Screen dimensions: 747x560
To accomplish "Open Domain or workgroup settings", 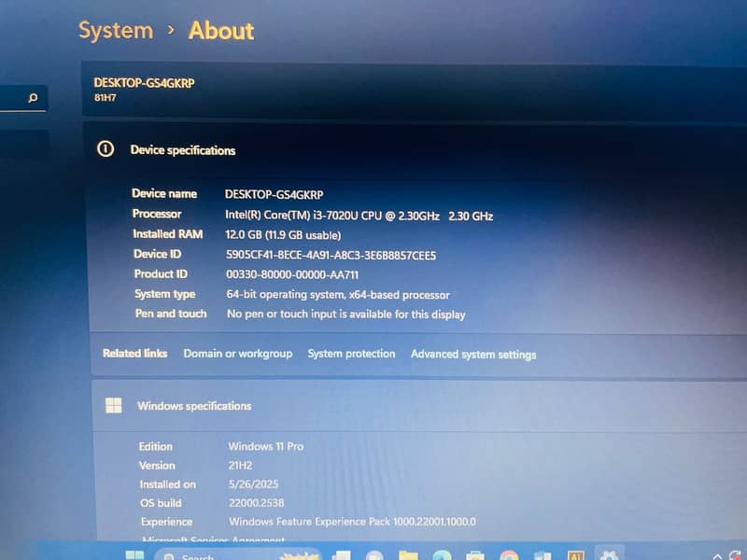I will pos(238,354).
